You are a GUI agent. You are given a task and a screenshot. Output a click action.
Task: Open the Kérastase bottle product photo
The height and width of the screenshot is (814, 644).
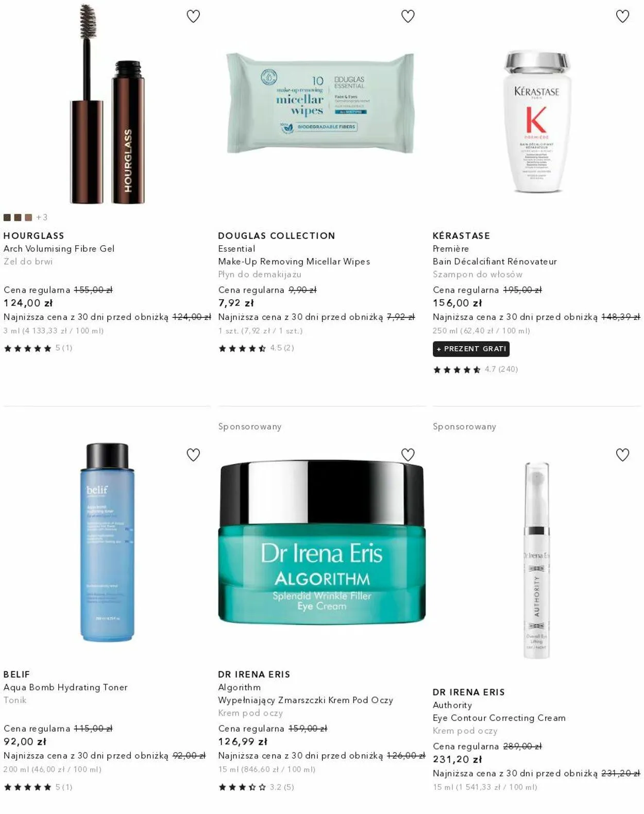coord(536,122)
